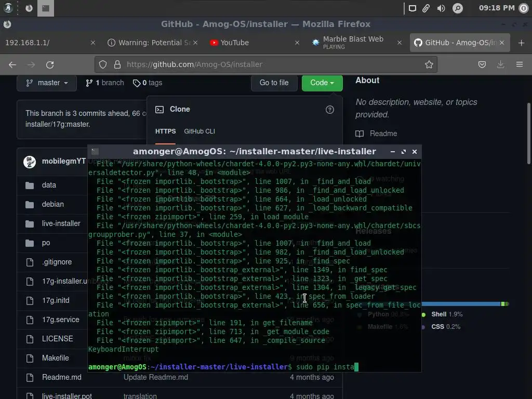The image size is (532, 399).
Task: Click the clock showing 09:18 PM
Action: pos(496,8)
